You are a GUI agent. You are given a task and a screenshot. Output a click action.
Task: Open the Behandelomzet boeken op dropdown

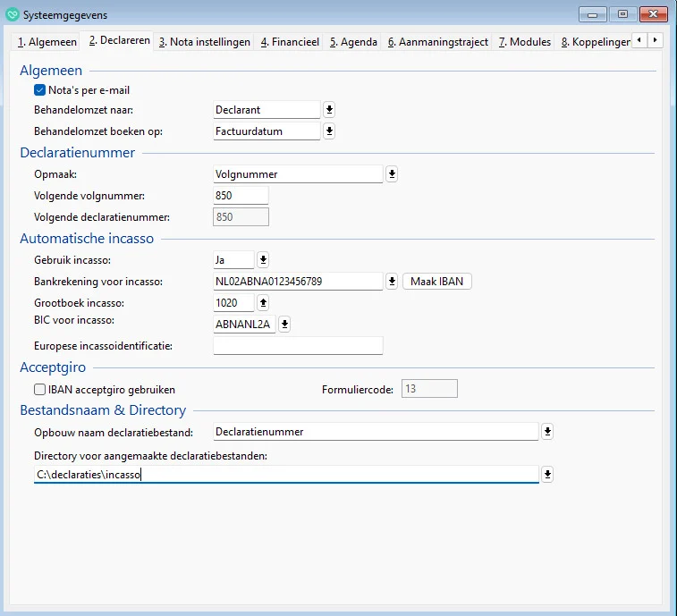coord(329,131)
